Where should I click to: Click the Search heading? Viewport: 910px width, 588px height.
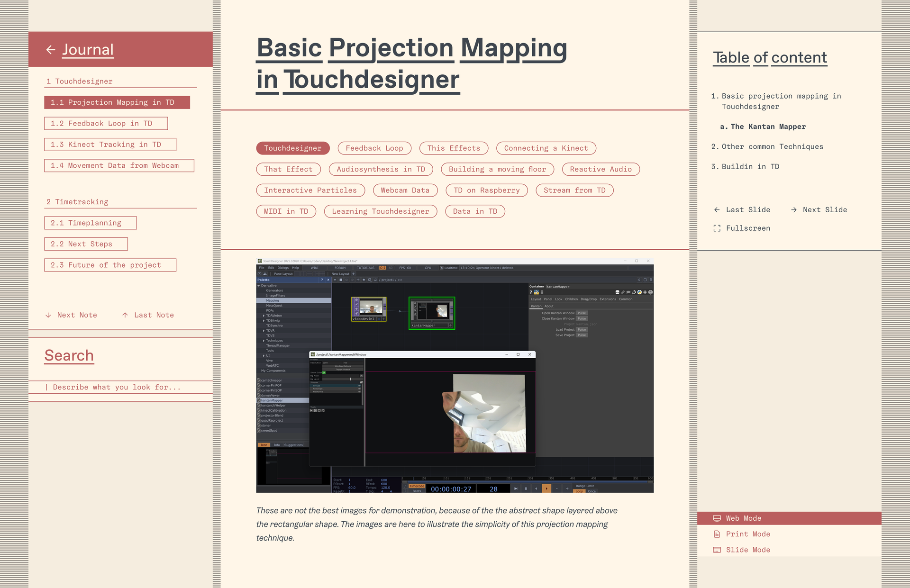[69, 355]
